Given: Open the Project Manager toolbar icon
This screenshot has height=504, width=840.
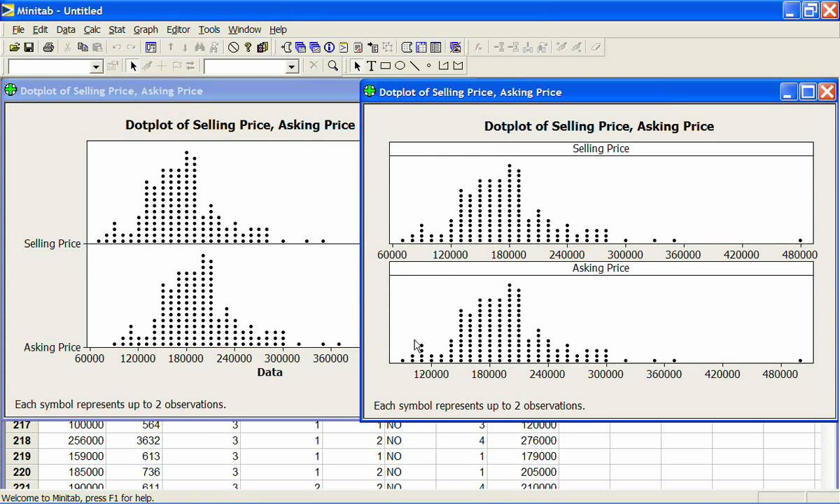Looking at the screenshot, I should point(435,48).
